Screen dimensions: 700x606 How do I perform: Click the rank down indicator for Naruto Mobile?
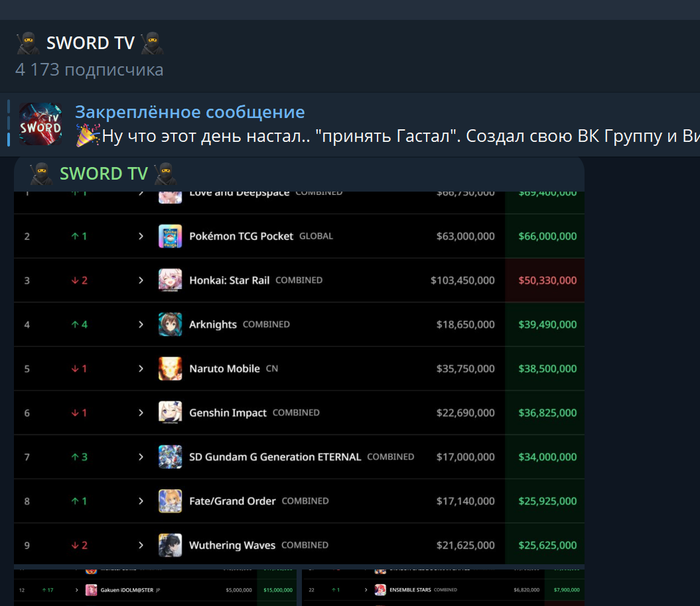click(x=79, y=369)
